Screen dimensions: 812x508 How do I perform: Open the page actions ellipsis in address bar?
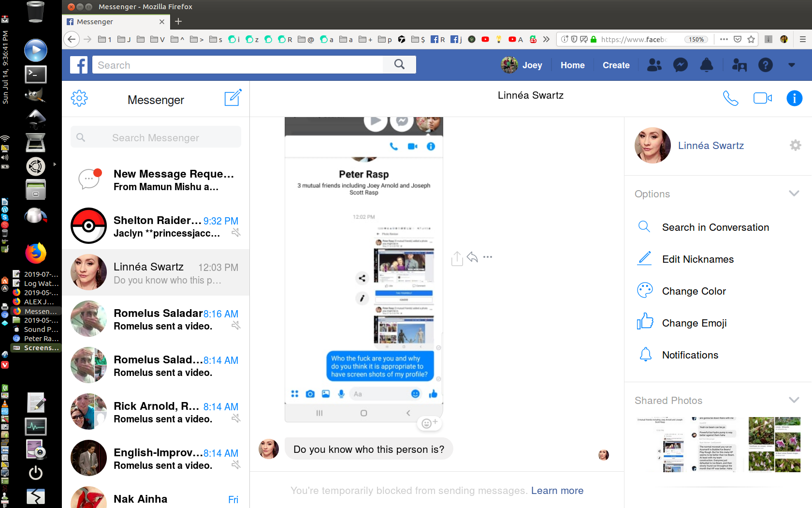pos(724,39)
